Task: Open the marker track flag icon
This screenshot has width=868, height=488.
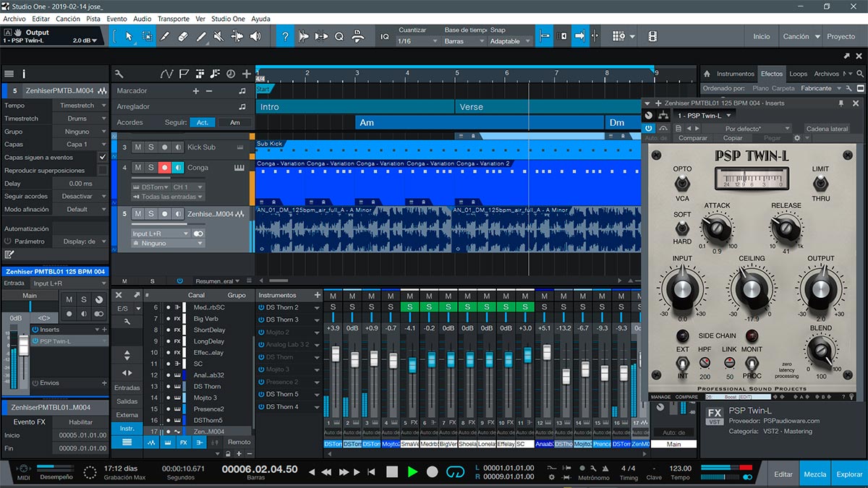Action: coord(184,74)
